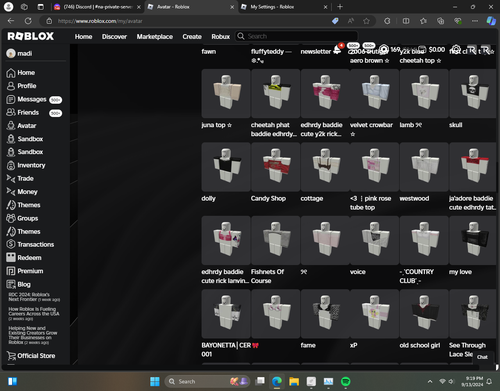Open Create in top navigation
This screenshot has width=500, height=391.
tap(192, 37)
